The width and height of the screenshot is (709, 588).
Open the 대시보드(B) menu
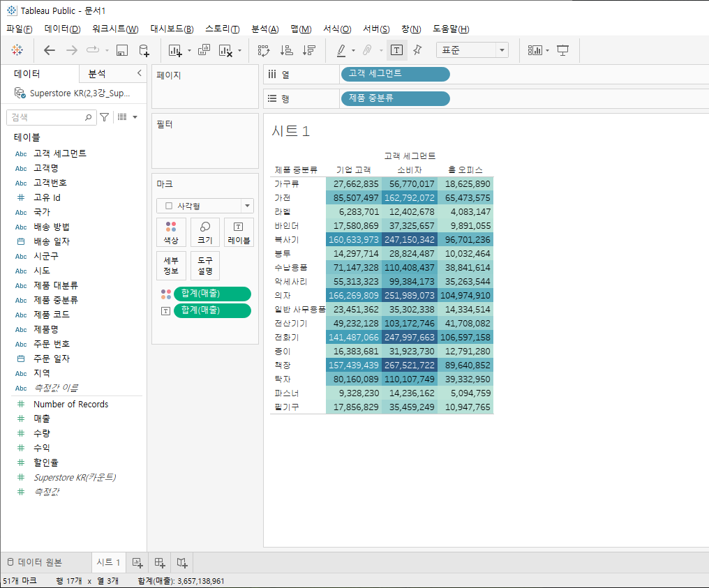(172, 29)
